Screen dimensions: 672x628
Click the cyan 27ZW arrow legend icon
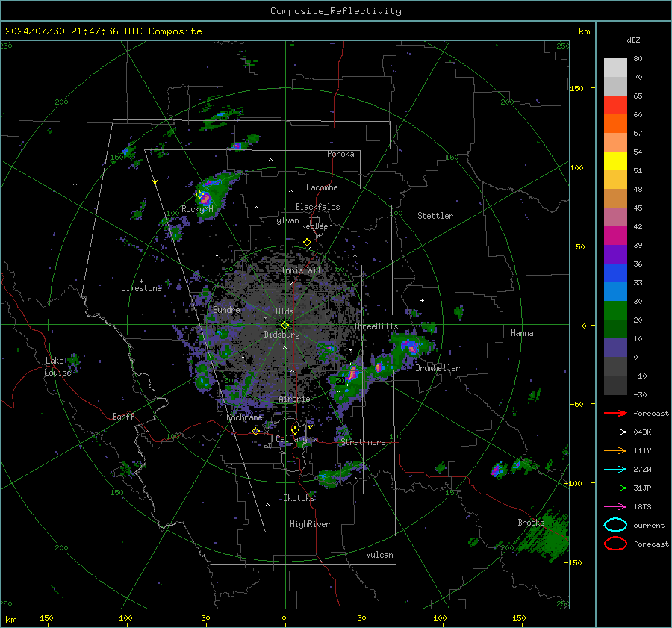(x=615, y=470)
